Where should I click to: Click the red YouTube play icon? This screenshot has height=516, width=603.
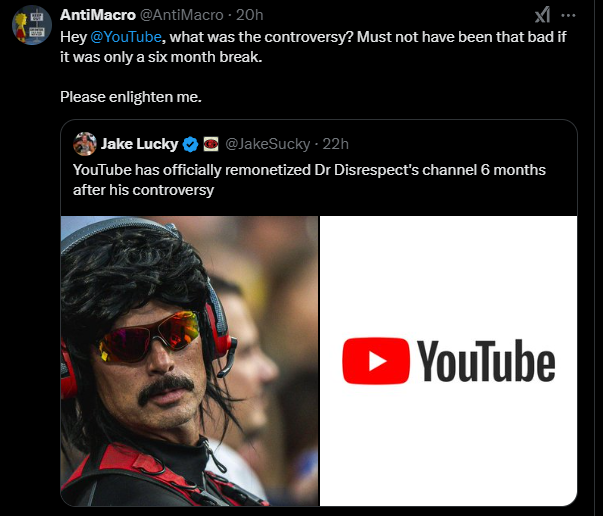point(376,361)
